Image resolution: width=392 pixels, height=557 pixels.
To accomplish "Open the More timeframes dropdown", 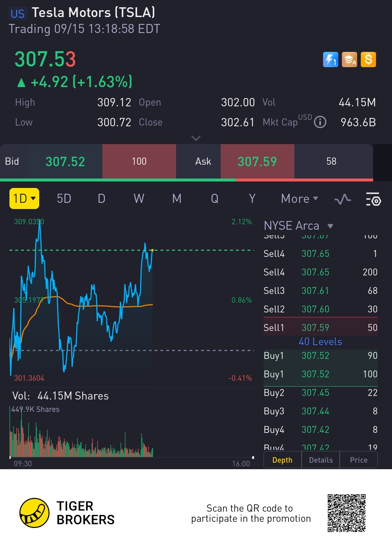I will (x=299, y=198).
